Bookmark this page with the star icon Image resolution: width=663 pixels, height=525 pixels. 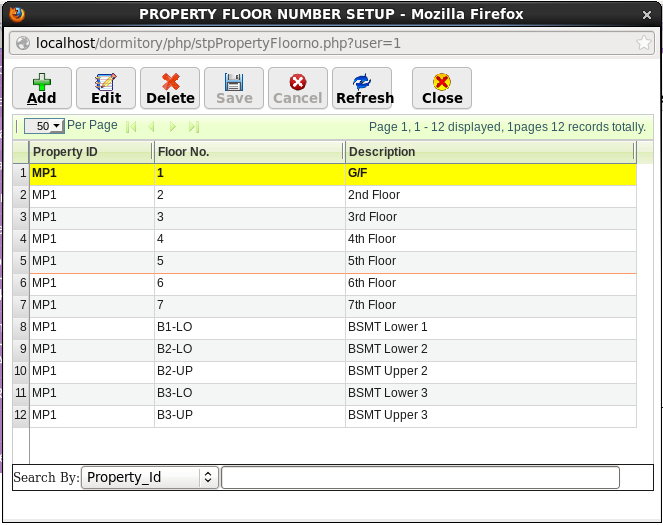(645, 43)
